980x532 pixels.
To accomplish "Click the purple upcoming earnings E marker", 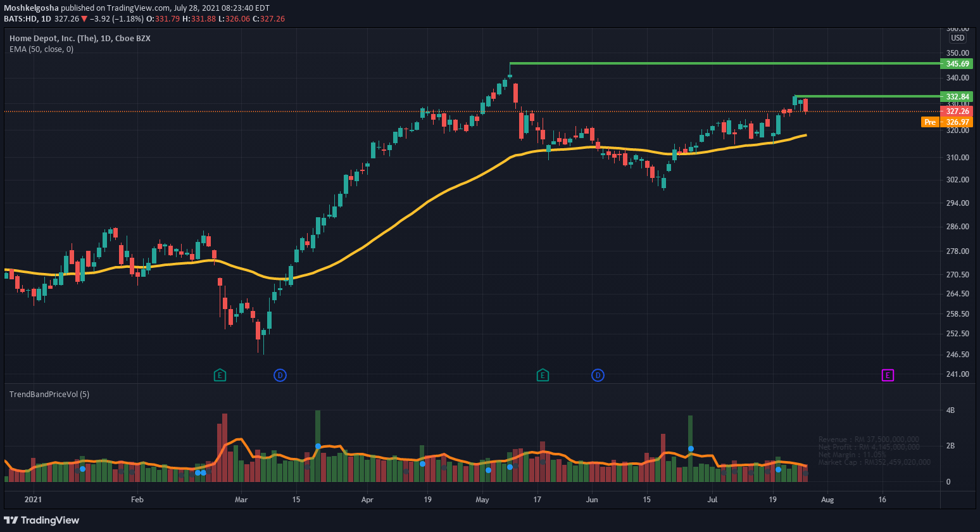I will pos(888,376).
